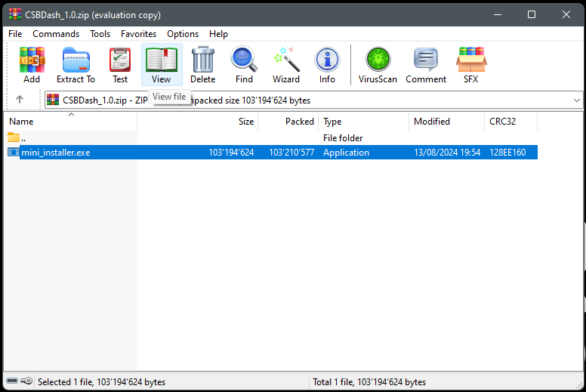Start VirusScan on the archive
586x392 pixels.
(378, 64)
